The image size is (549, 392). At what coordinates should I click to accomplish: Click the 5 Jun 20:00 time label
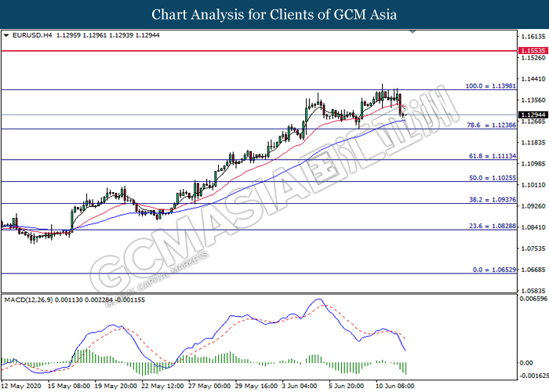347,386
